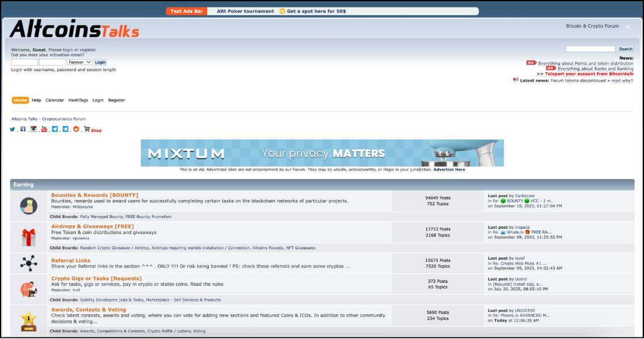This screenshot has width=644, height=339.
Task: Open 'Get a spot here for 50$' ad
Action: (316, 11)
